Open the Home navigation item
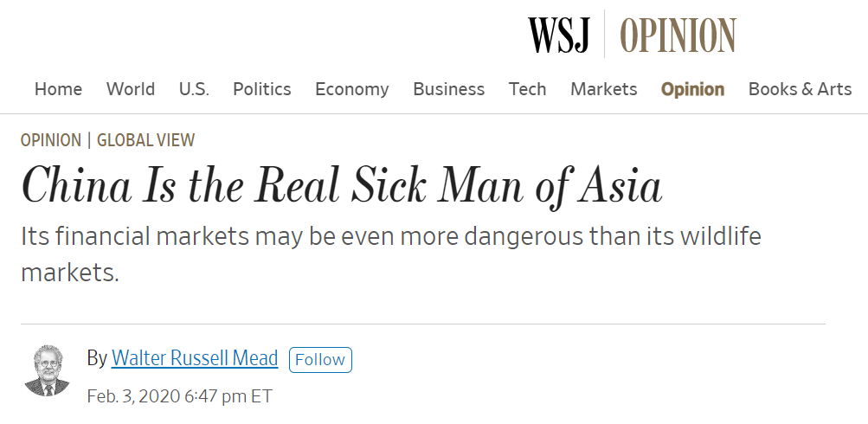 click(x=58, y=89)
